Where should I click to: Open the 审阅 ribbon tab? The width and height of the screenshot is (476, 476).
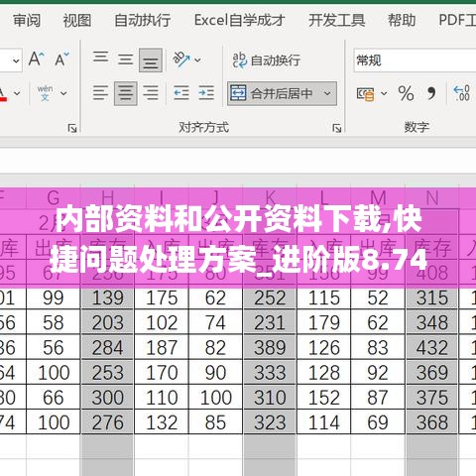[x=27, y=21]
